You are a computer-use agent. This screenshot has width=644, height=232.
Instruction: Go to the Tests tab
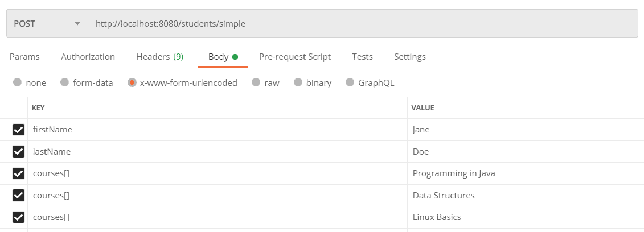(x=362, y=57)
